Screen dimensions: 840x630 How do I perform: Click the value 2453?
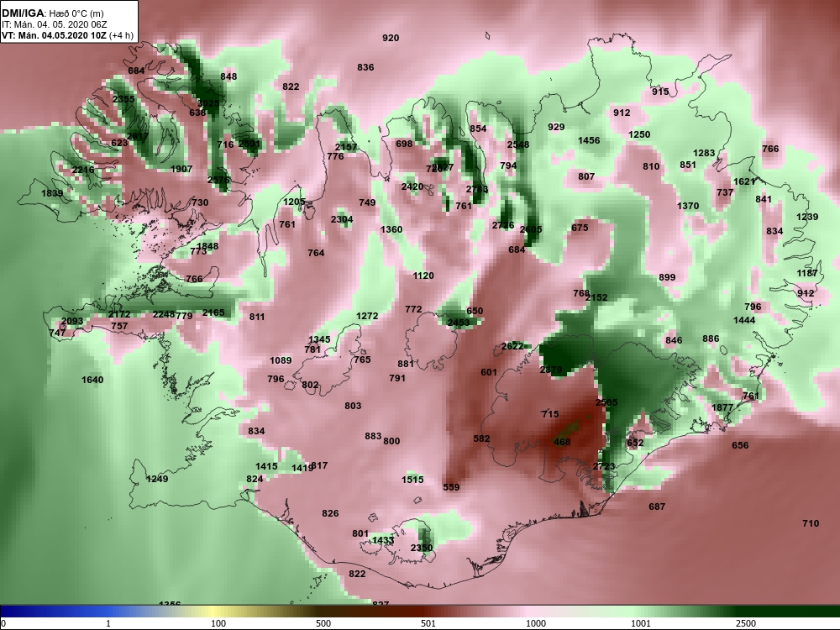(458, 323)
